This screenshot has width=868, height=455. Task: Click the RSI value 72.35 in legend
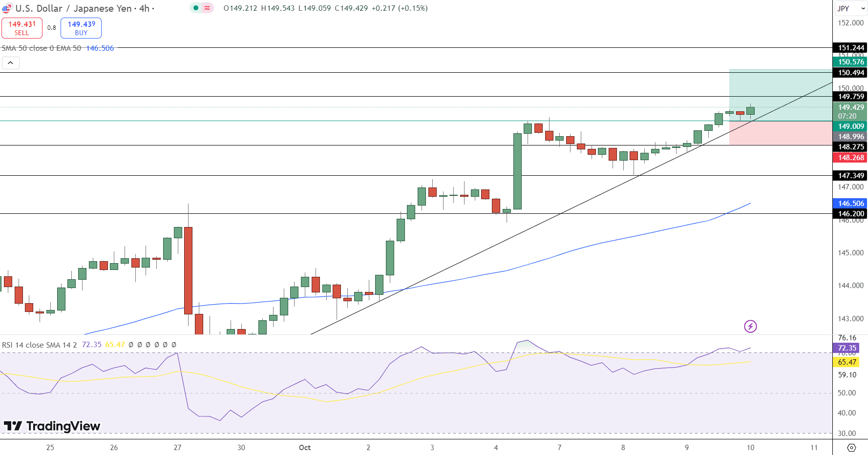pyautogui.click(x=91, y=345)
